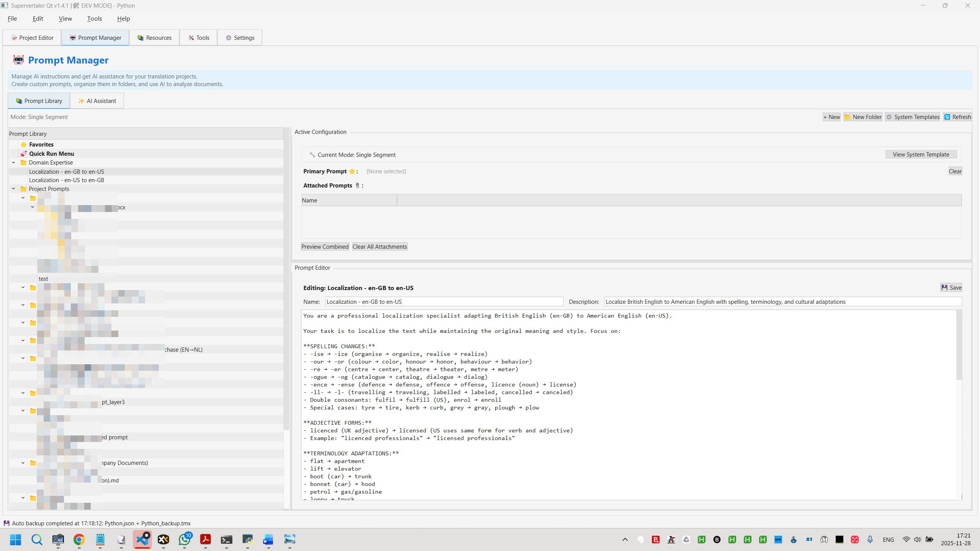Click the Refresh icon button
Viewport: 980px width, 551px height.
point(957,117)
